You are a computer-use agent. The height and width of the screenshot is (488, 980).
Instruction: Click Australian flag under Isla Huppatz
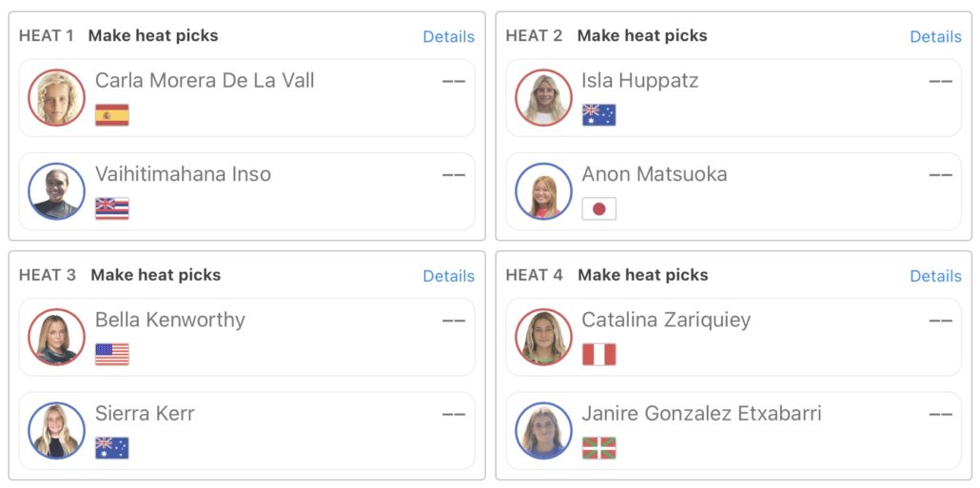[x=599, y=116]
